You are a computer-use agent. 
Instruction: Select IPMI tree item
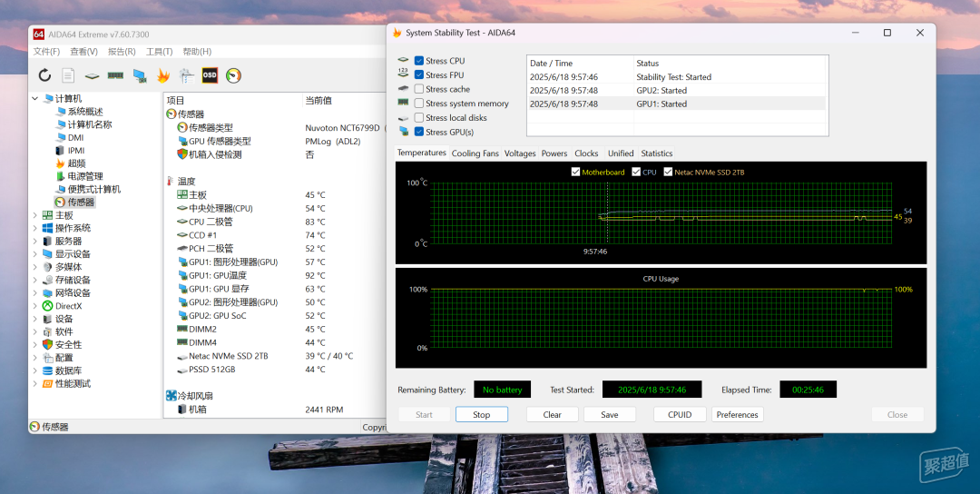coord(76,151)
